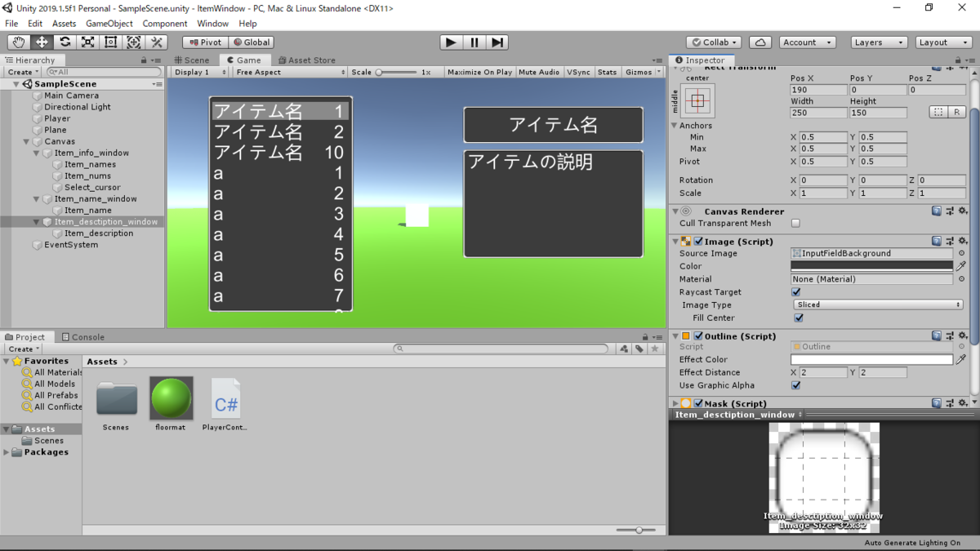Open anchor presets box
The image size is (980, 551).
tap(697, 101)
